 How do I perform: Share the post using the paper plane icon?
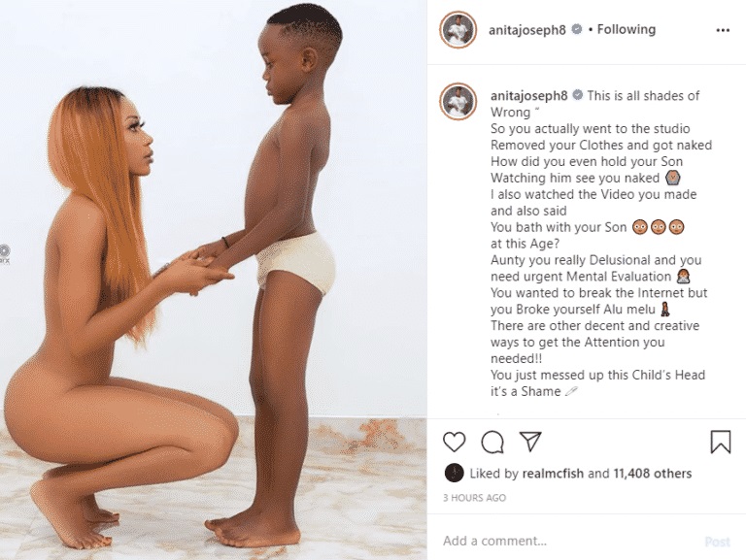click(530, 442)
